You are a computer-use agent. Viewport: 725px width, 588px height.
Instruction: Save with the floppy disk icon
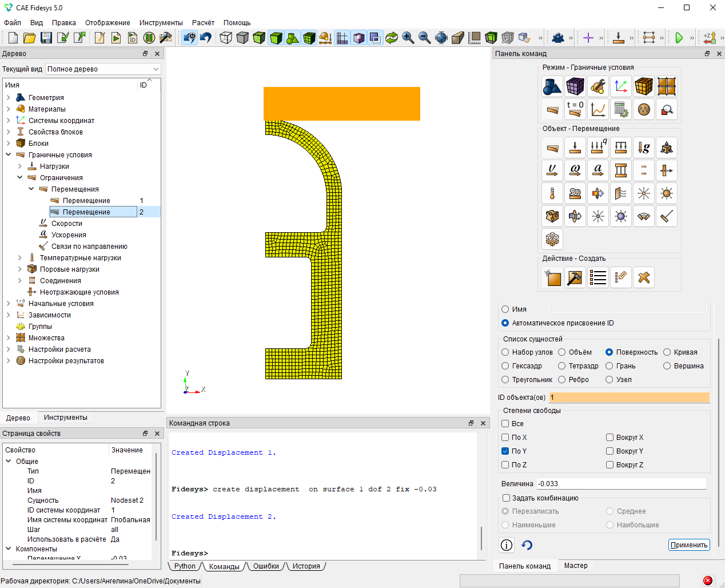tap(46, 38)
